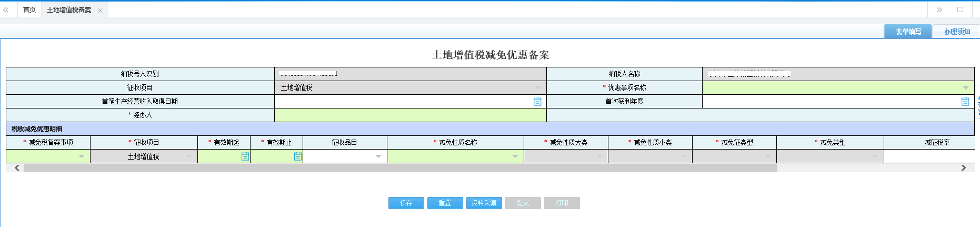Screen dimensions: 980x227
Task: Open the 减免税备案事项 dropdown
Action: tap(82, 156)
